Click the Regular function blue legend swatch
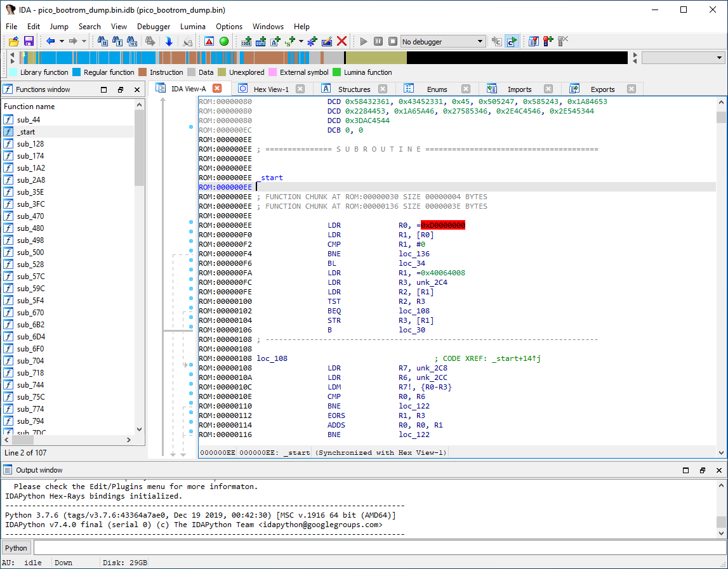 (77, 72)
